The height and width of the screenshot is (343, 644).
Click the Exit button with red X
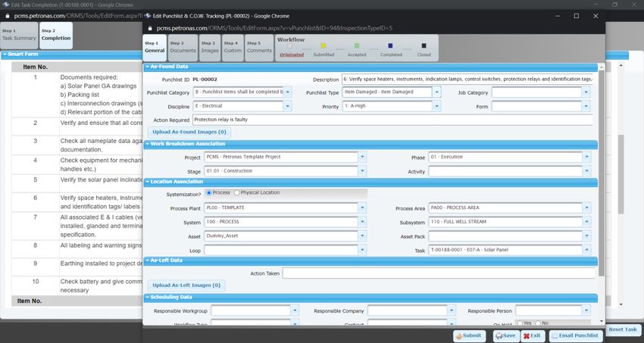click(x=533, y=335)
